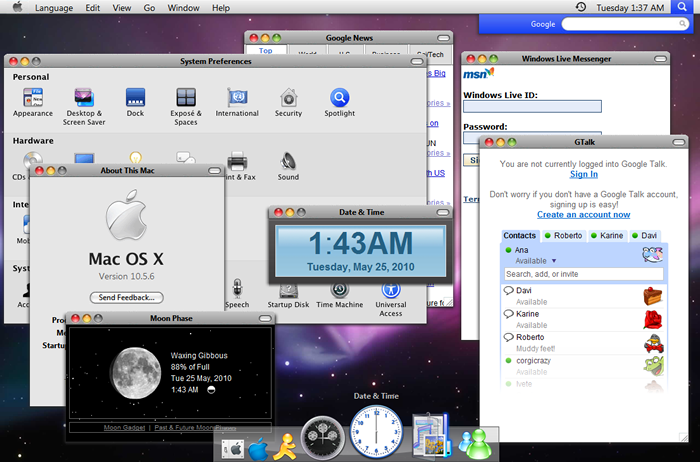The image size is (700, 462).
Task: Click Ana's avatar picture in GTalk
Action: click(x=653, y=254)
